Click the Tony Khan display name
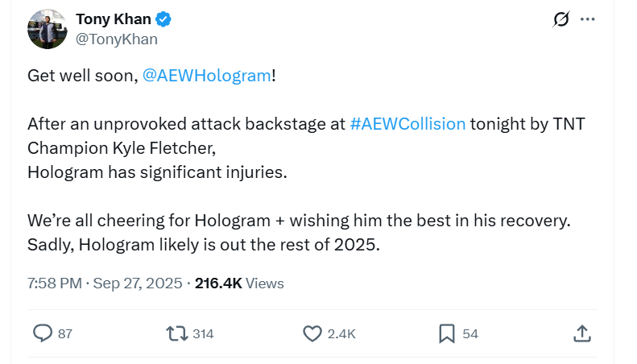This screenshot has height=364, width=637. pos(113,19)
